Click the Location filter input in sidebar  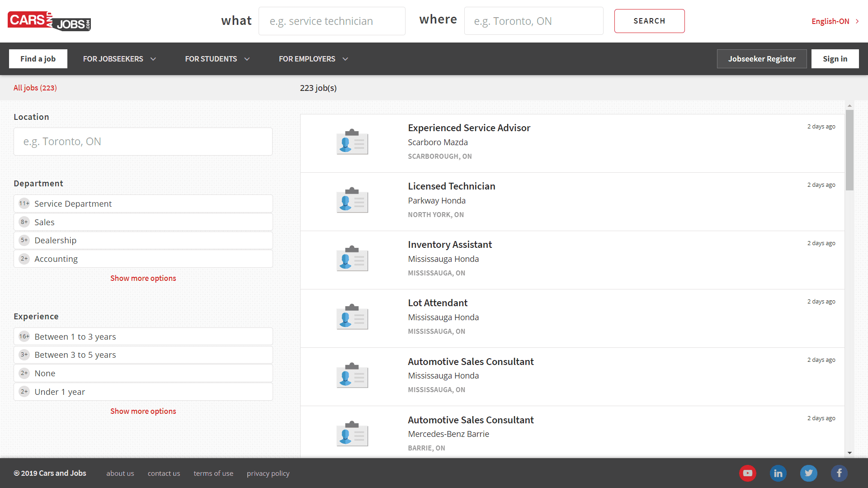(x=143, y=142)
